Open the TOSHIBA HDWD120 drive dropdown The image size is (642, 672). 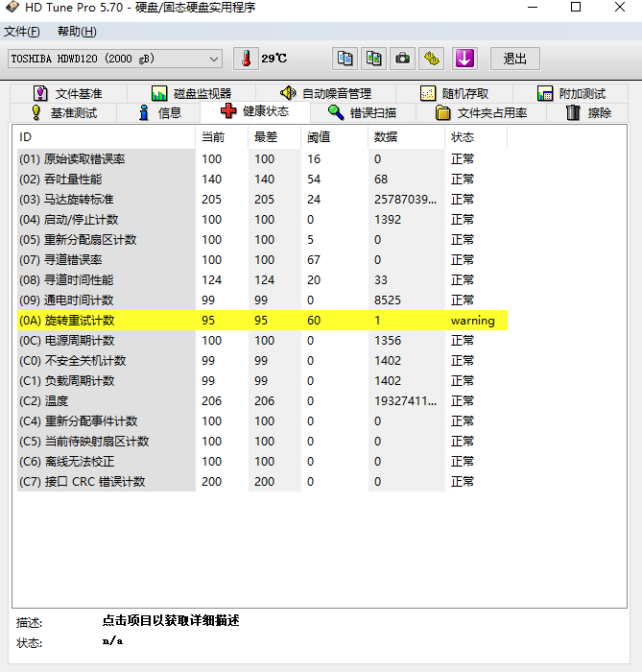click(x=115, y=59)
